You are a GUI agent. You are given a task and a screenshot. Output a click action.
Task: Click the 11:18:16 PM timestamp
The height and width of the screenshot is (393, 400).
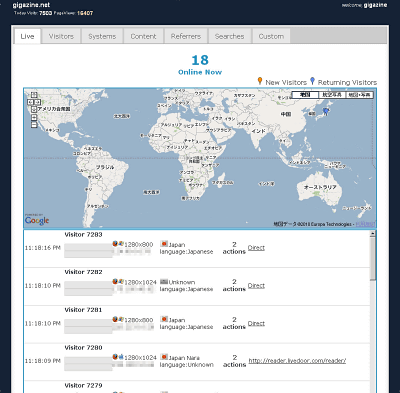43,248
